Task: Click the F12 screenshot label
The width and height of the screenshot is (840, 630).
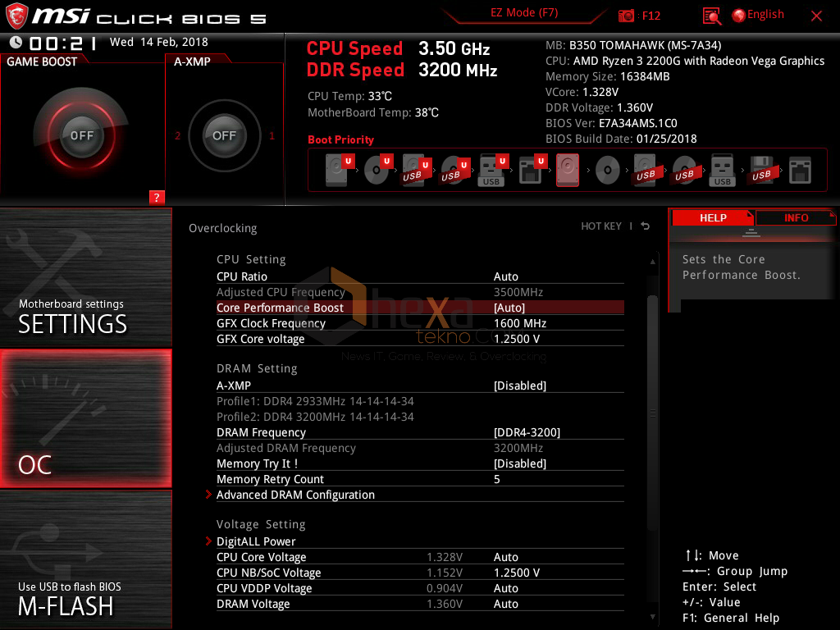Action: (651, 16)
